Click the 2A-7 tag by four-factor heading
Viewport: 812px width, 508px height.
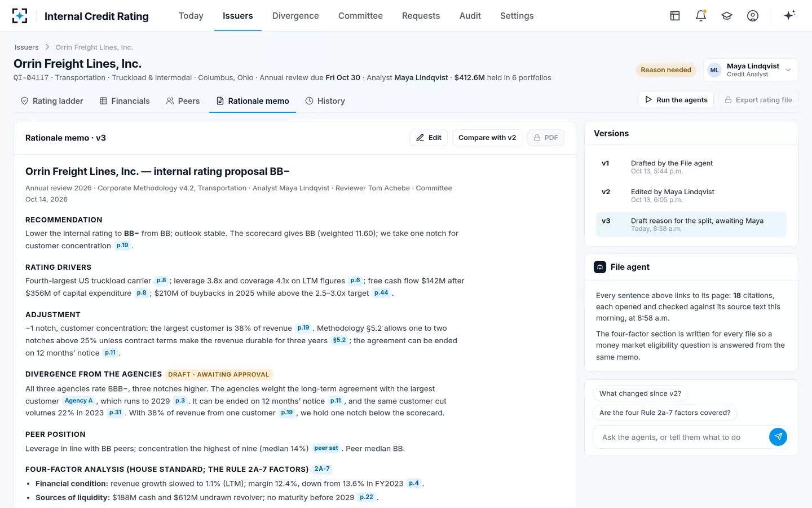[322, 469]
